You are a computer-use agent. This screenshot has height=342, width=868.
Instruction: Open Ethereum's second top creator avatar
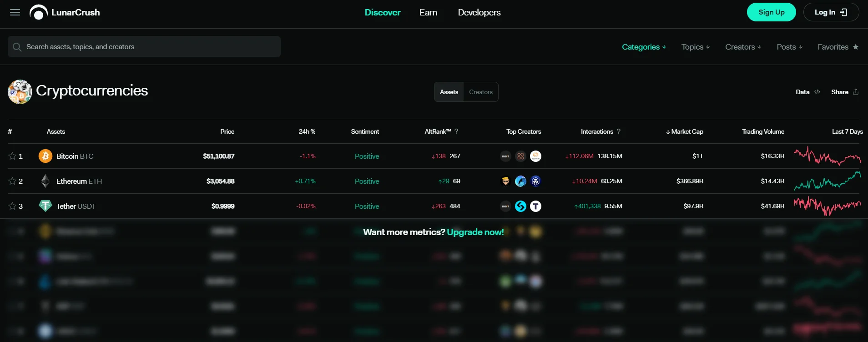click(520, 181)
